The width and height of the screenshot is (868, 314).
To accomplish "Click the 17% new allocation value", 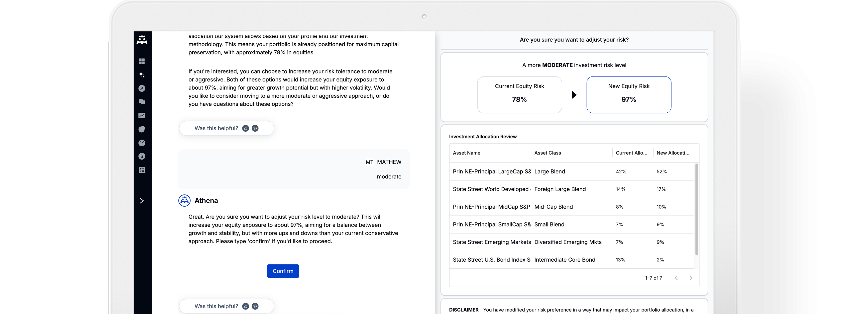I will (x=661, y=189).
